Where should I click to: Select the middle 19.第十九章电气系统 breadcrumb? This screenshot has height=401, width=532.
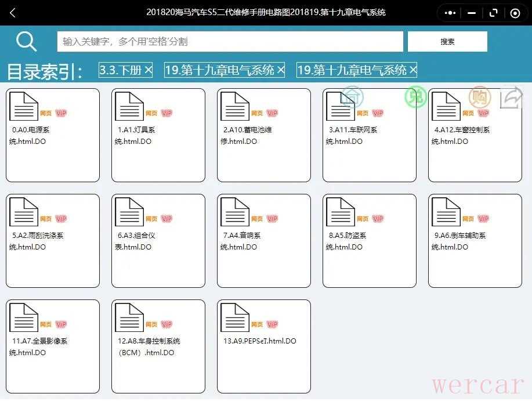click(220, 70)
